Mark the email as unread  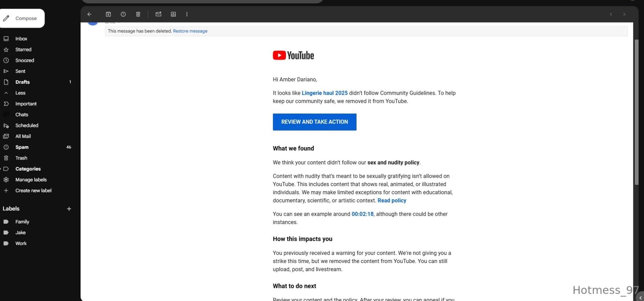pyautogui.click(x=158, y=14)
